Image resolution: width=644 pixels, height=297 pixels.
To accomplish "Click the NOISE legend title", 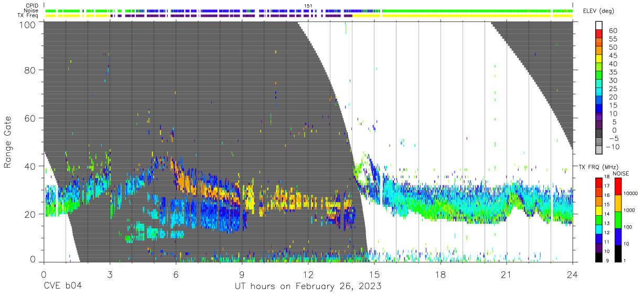I will (x=620, y=173).
